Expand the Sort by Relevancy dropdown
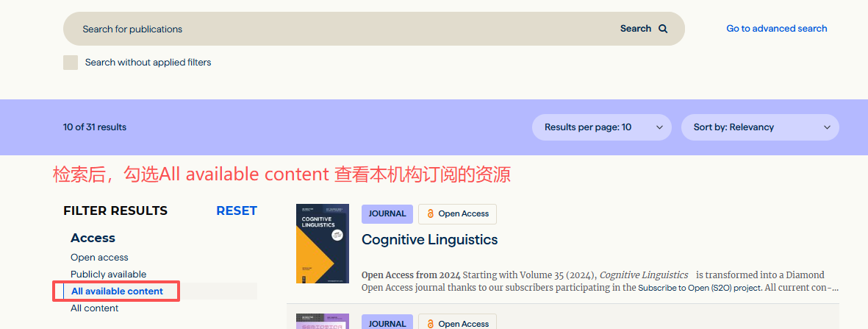The width and height of the screenshot is (868, 329). coord(759,127)
